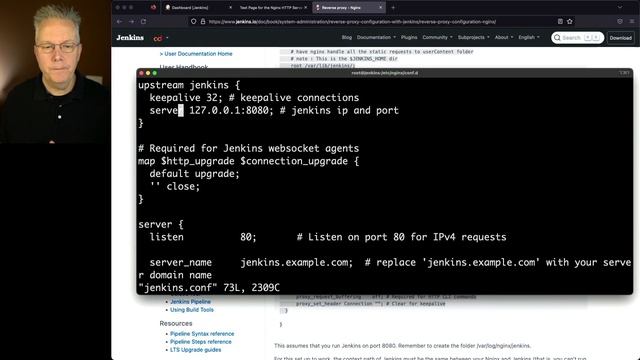Screen dimensions: 640x360
Task: Click 'map $http_upgrade $connection_upgrade {' line
Action: [249, 161]
